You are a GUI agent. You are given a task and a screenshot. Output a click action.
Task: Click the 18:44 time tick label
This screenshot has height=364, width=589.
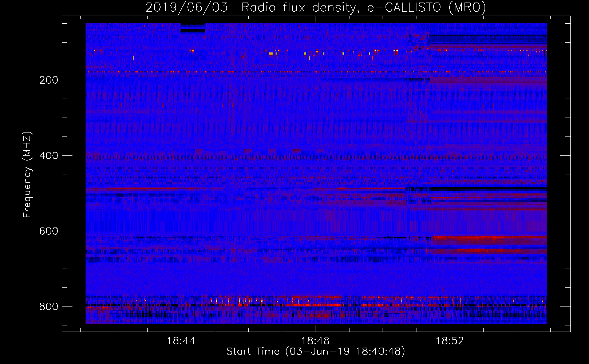pos(181,341)
